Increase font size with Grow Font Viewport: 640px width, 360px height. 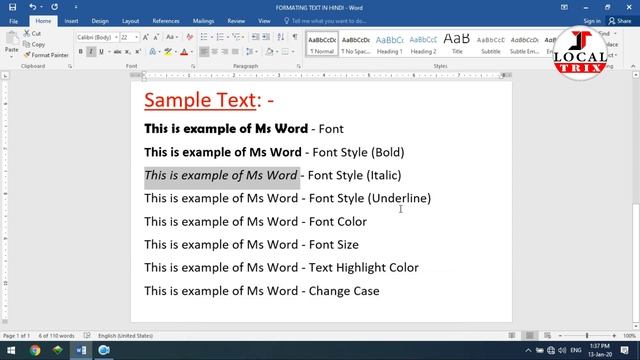click(x=146, y=37)
